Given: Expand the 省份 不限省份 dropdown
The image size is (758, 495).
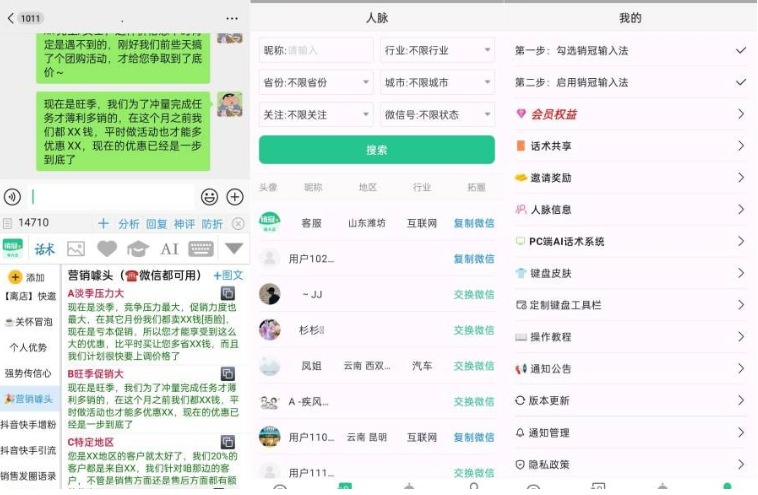Looking at the screenshot, I should coord(315,82).
